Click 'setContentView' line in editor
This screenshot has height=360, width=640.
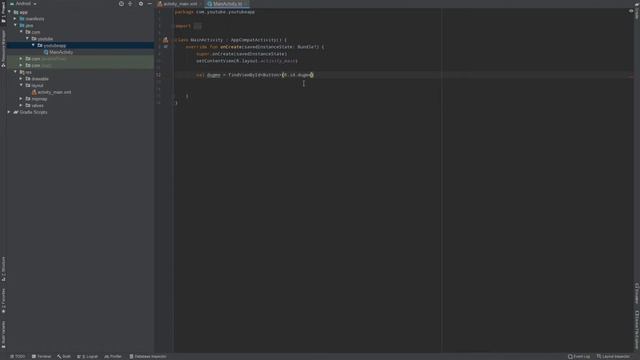(247, 61)
